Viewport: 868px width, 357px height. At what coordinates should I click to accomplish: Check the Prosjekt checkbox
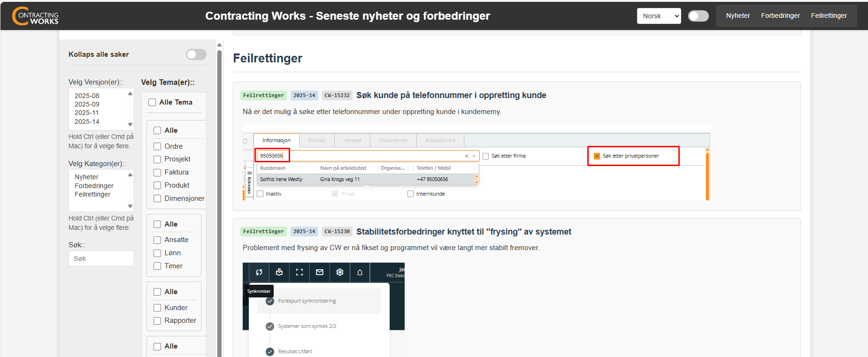[157, 160]
